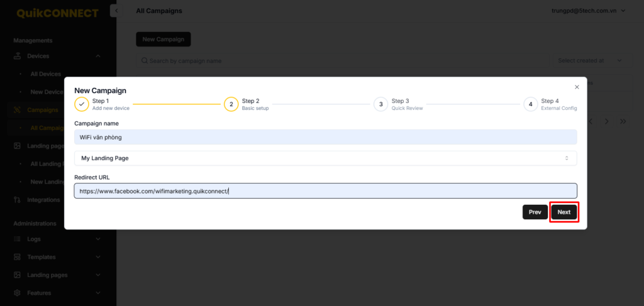Viewport: 644px width, 306px height.
Task: Click the upper Landing pages image icon
Action: 17,146
